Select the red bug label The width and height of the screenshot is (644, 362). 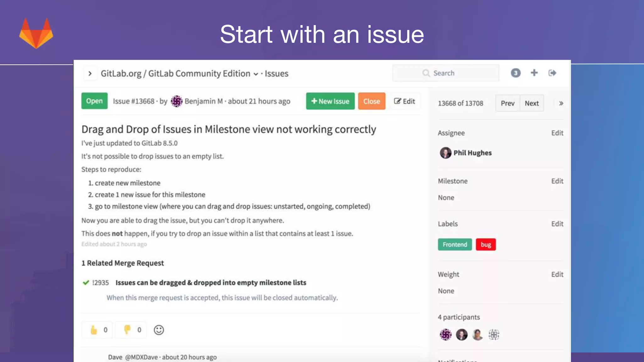tap(486, 244)
